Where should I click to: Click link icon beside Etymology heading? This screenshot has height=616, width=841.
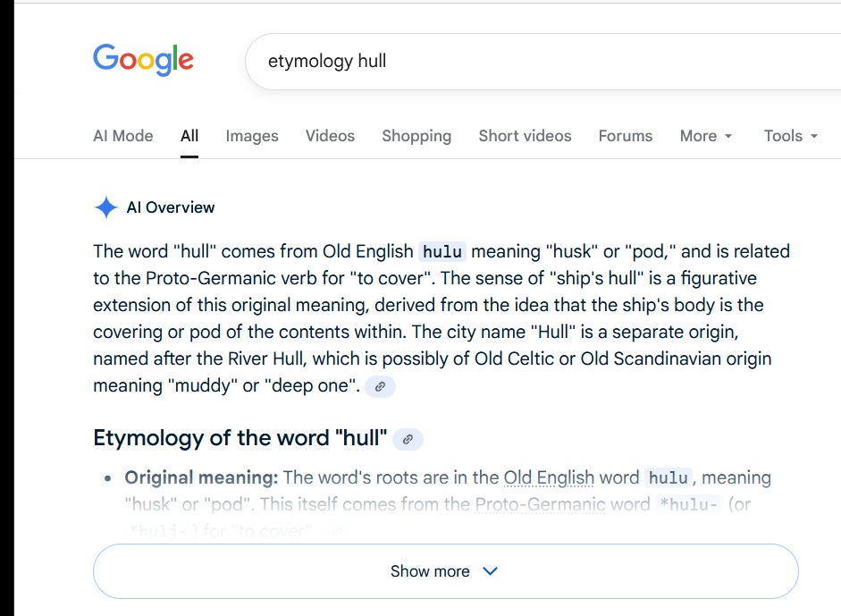point(408,439)
